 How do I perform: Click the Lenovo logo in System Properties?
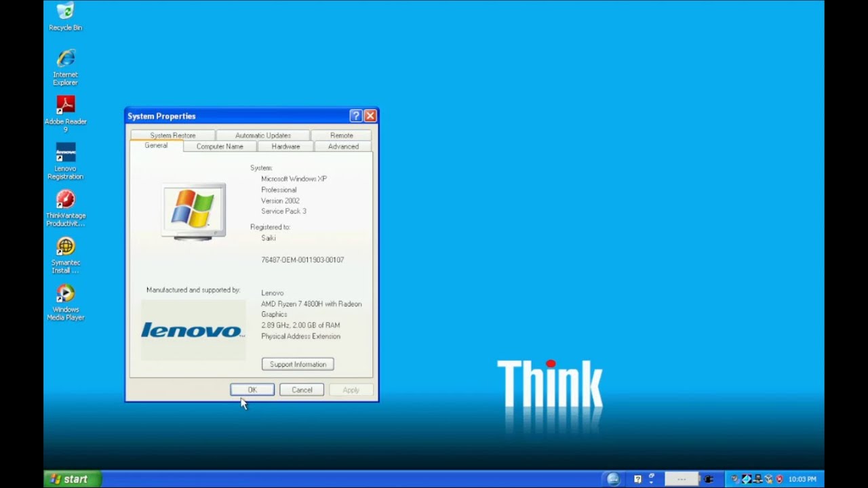pyautogui.click(x=193, y=330)
